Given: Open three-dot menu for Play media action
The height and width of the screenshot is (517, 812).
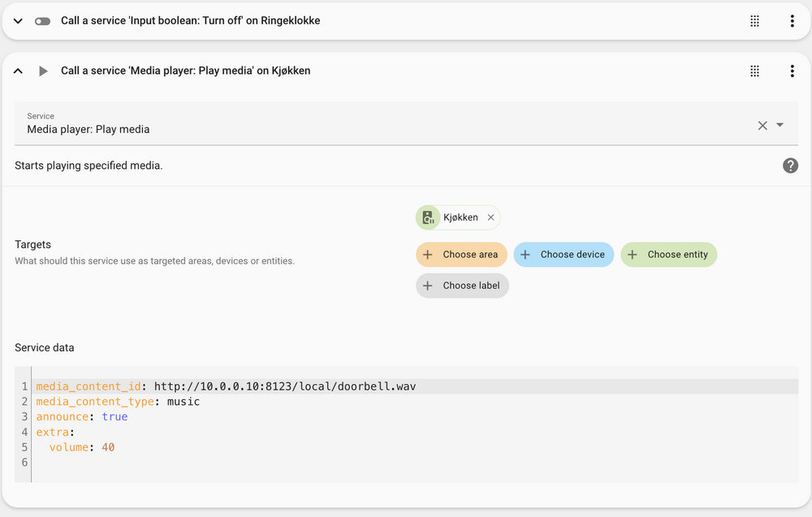Looking at the screenshot, I should (792, 71).
